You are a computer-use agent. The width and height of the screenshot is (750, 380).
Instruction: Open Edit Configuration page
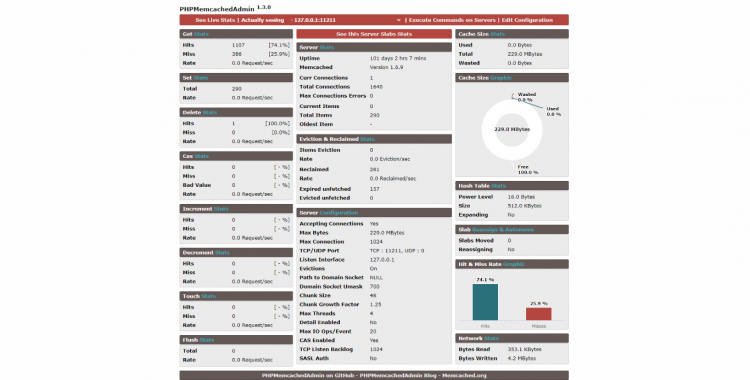coord(527,20)
